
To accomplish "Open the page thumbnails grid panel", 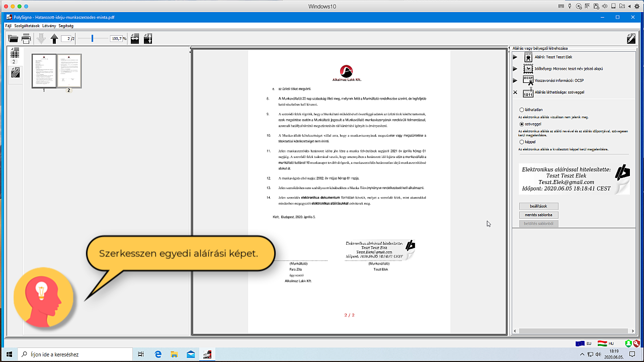I will (15, 53).
